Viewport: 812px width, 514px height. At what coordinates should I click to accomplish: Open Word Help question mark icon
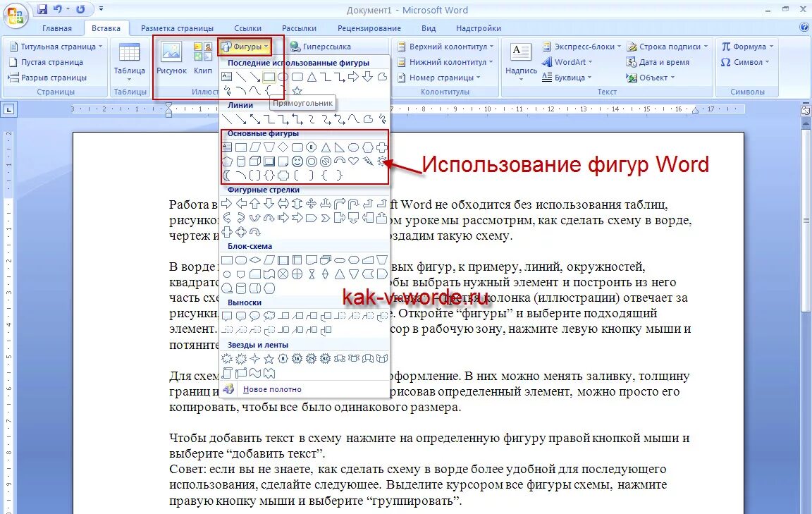(x=805, y=27)
